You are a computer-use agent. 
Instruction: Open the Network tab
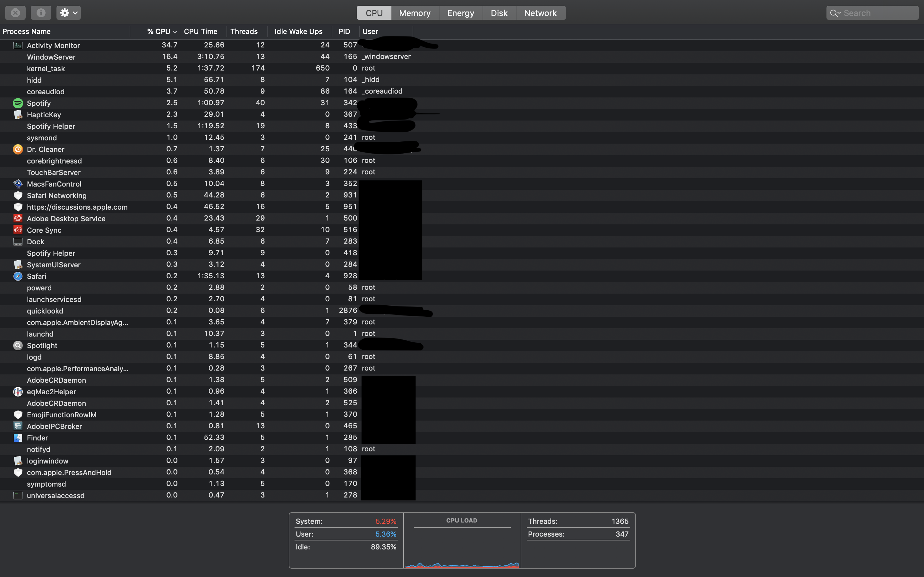(540, 13)
